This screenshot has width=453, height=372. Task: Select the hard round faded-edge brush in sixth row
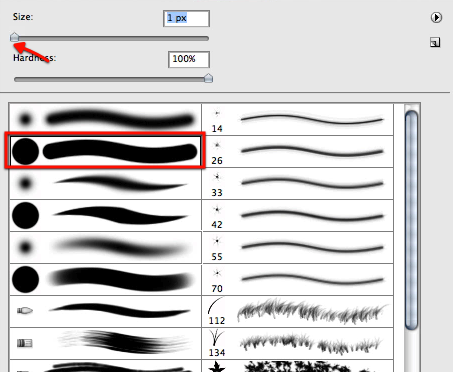(x=105, y=279)
